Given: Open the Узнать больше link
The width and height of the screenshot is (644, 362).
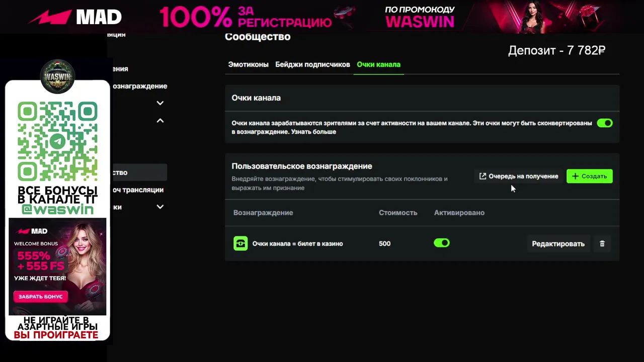Looking at the screenshot, I should pos(313,132).
